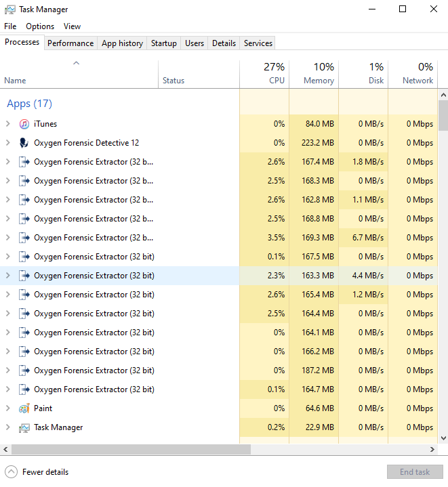Click icon of Extractor using 169.3 MB
The height and width of the screenshot is (487, 448).
pyautogui.click(x=24, y=238)
